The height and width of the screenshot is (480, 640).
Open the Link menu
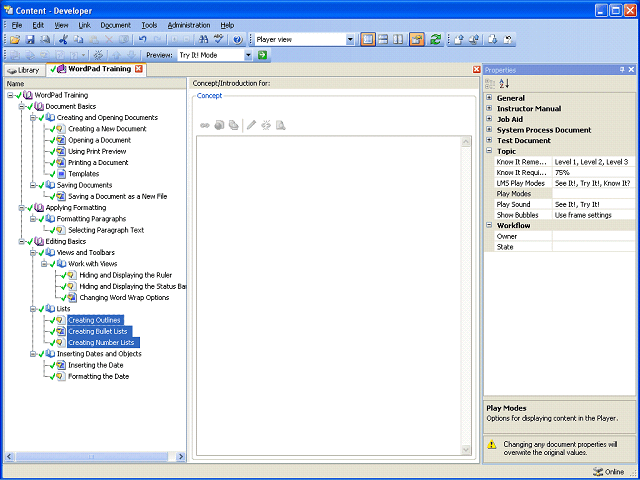click(84, 25)
